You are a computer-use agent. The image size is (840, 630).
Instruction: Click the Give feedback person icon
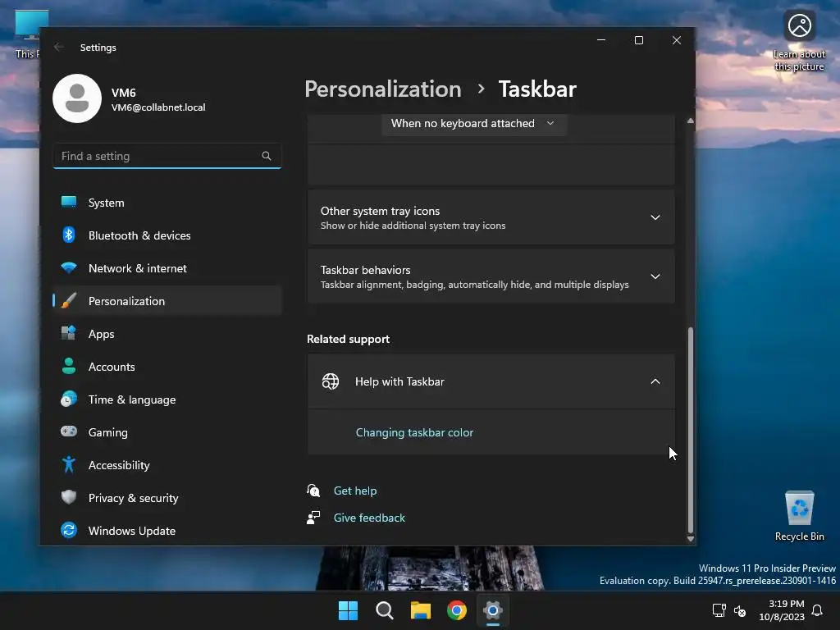click(x=313, y=518)
